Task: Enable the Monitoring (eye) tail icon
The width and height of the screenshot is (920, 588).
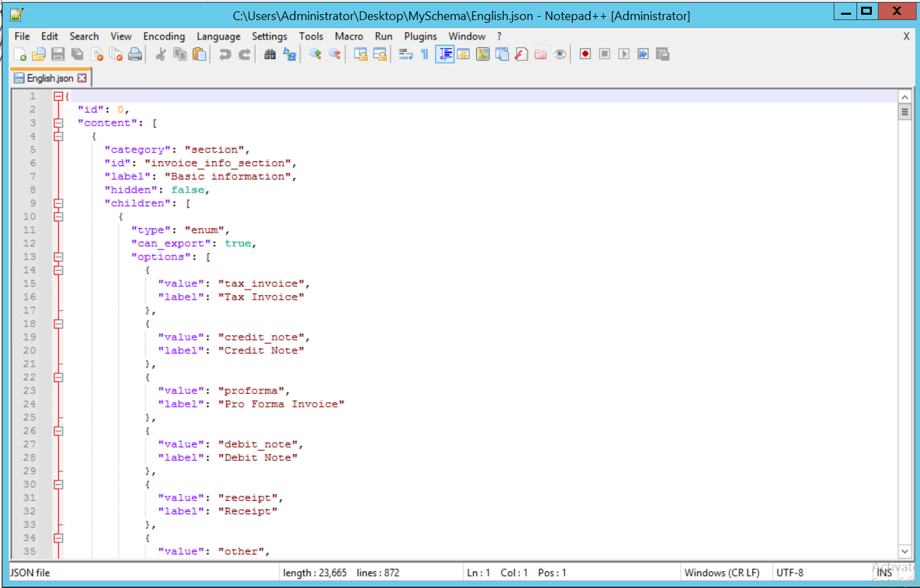Action: (560, 54)
